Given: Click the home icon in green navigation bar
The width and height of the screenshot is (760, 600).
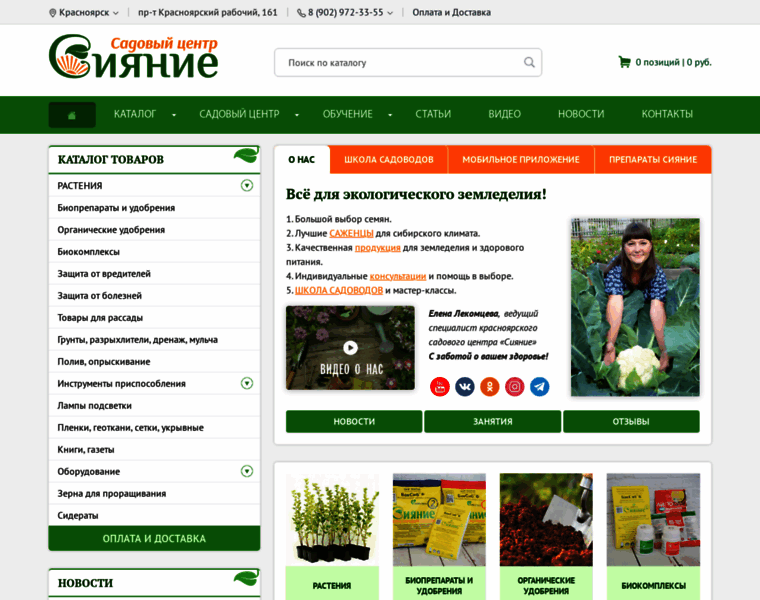Looking at the screenshot, I should coord(72,115).
